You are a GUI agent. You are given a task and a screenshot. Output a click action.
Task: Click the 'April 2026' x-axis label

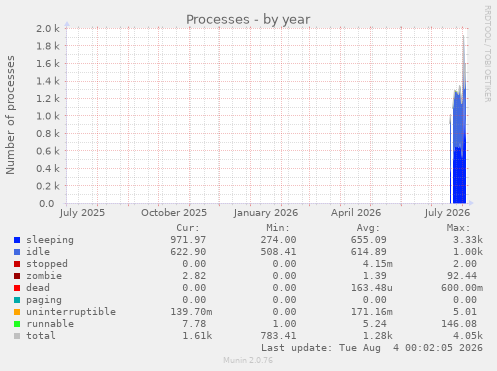pos(356,213)
